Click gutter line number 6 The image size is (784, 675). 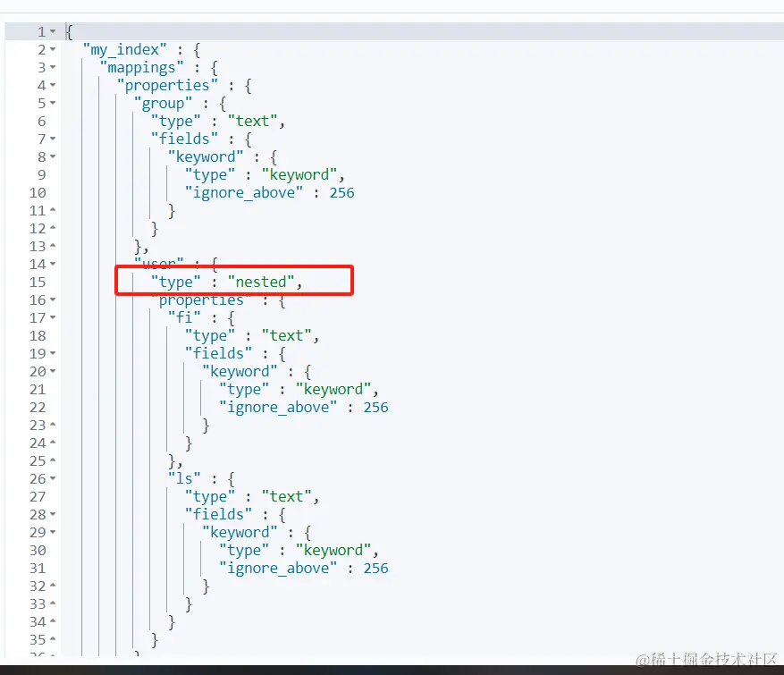(41, 122)
